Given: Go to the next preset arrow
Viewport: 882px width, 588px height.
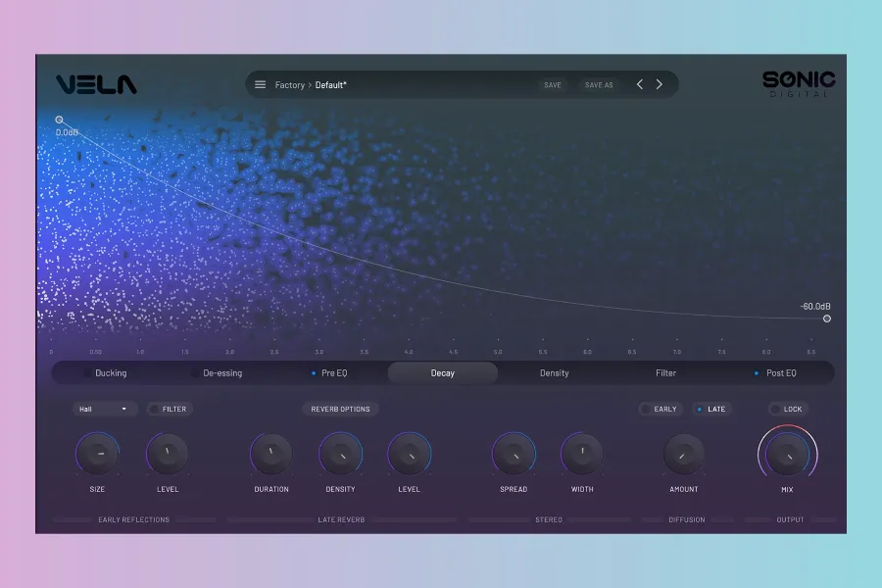Looking at the screenshot, I should tap(660, 85).
